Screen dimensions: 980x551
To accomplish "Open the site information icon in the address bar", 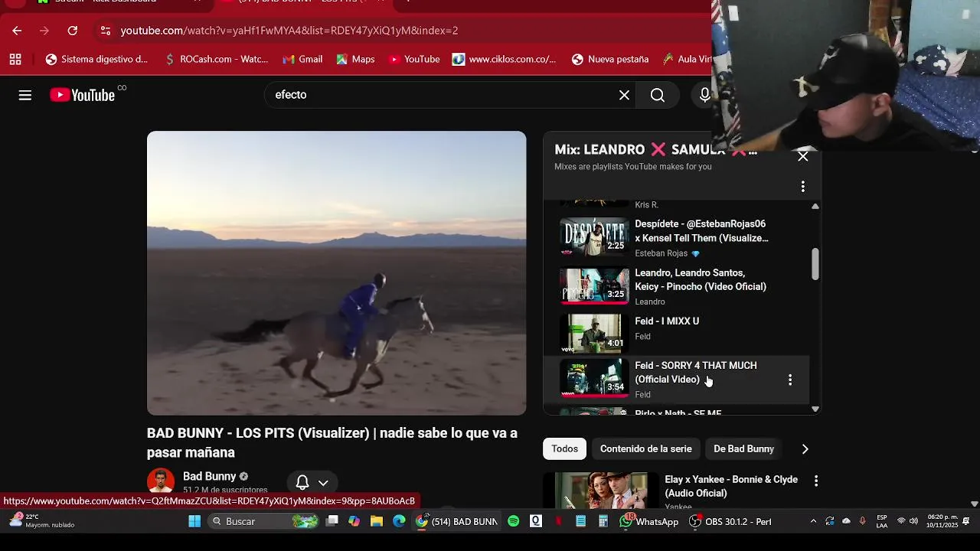I will click(105, 31).
